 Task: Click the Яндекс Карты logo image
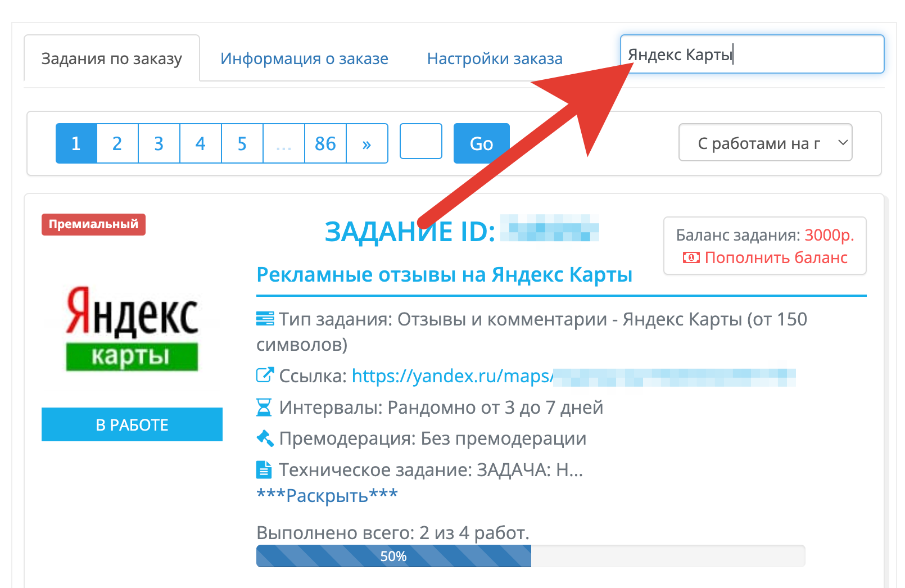coord(132,329)
